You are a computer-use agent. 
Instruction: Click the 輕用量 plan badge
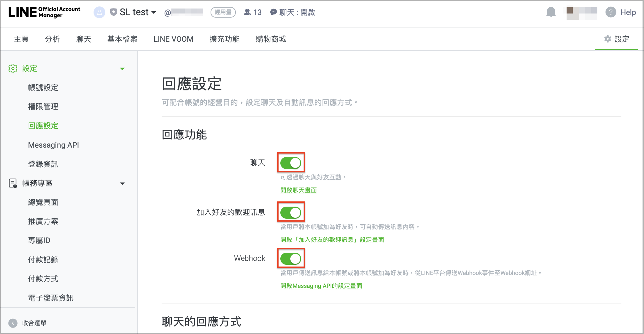coord(223,12)
